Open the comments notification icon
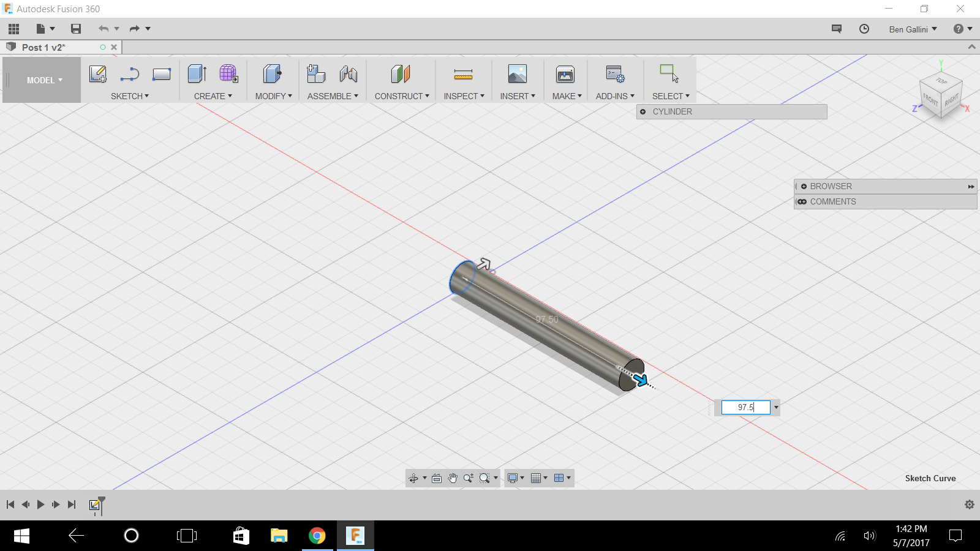Screen dimensions: 980x551 point(837,29)
